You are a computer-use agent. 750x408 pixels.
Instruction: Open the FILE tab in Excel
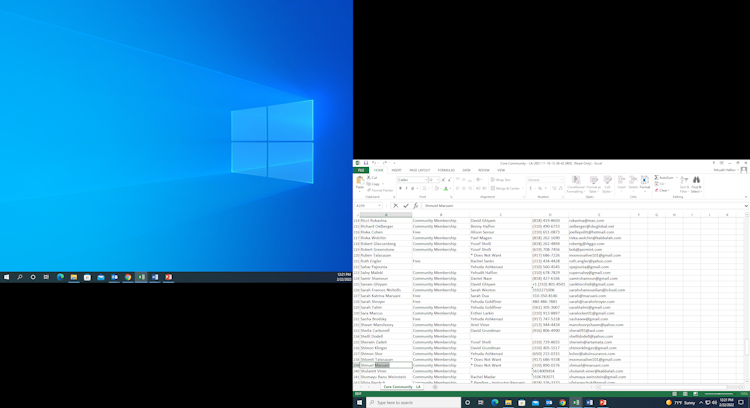click(x=361, y=170)
